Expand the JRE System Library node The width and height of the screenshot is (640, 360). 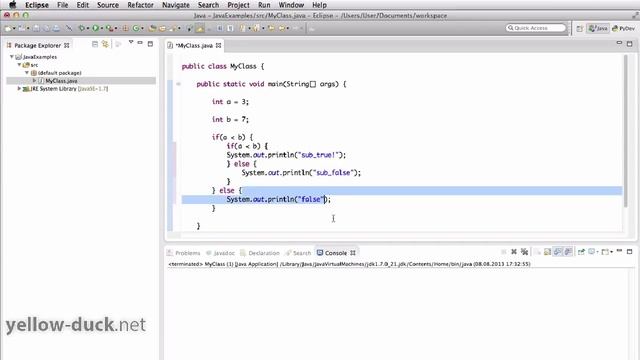[x=19, y=89]
